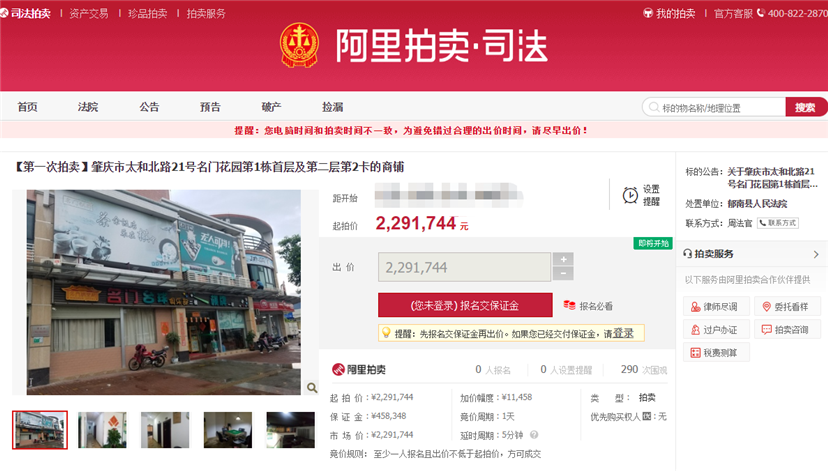Select the storefront exterior thumbnail
Image resolution: width=828 pixels, height=471 pixels.
coord(40,430)
